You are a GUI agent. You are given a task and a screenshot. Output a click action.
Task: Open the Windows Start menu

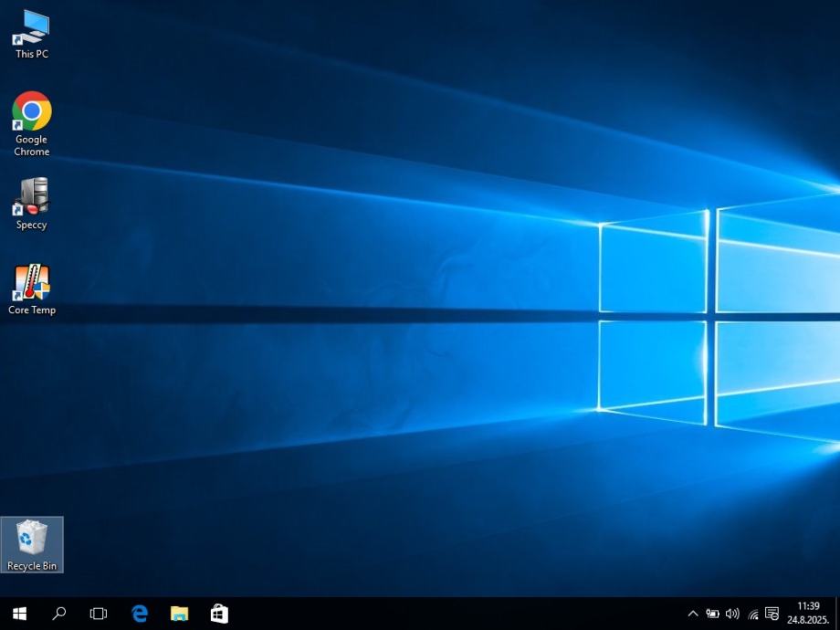(x=19, y=614)
